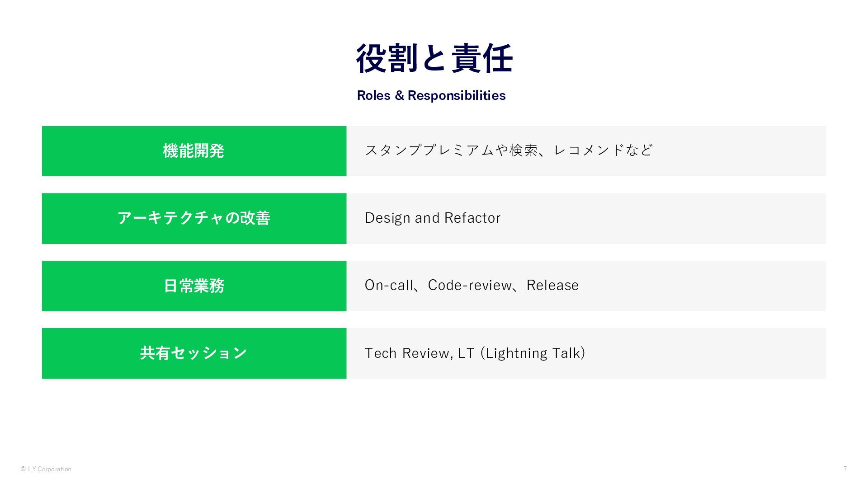
Task: Click the slide page number 7
Action: [845, 469]
